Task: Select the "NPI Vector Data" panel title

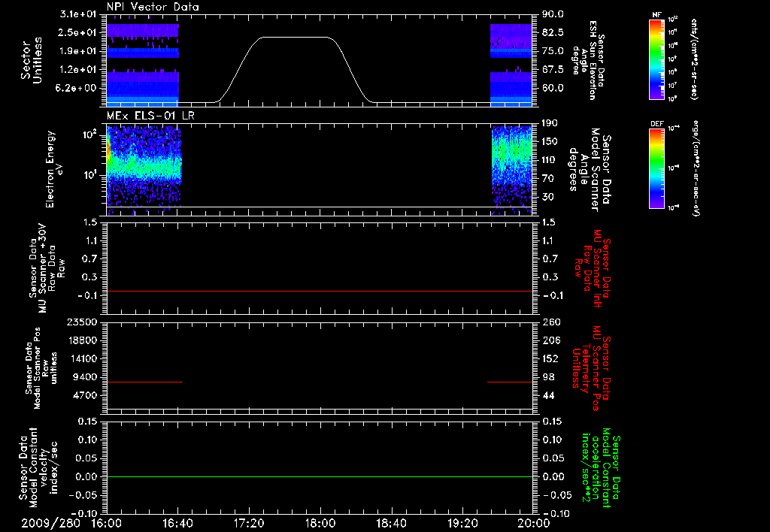Action: [x=153, y=7]
